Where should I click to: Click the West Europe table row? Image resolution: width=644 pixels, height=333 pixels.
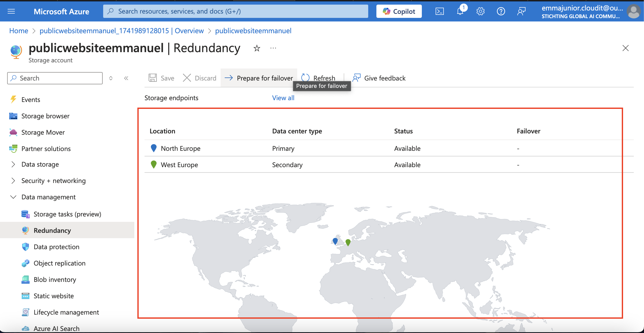coord(389,165)
